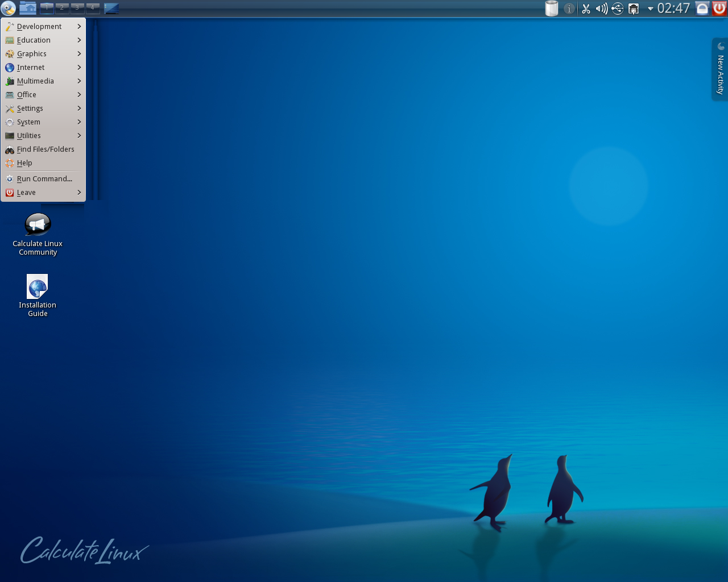Screen dimensions: 728x582
Task: Open Settings in the launcher menu
Action: pos(43,109)
